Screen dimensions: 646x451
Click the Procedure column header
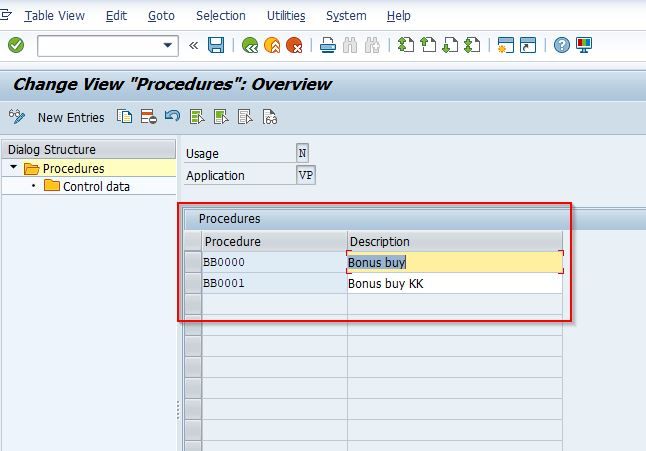[274, 241]
